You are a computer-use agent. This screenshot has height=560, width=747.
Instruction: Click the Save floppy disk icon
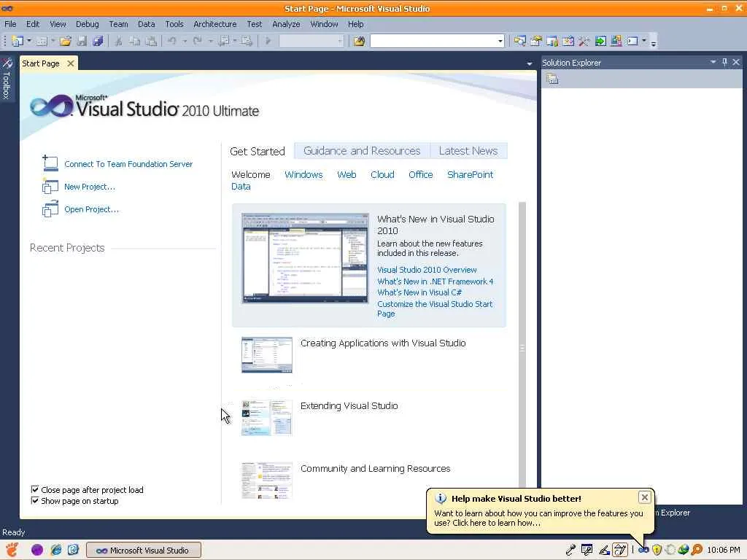pos(82,42)
